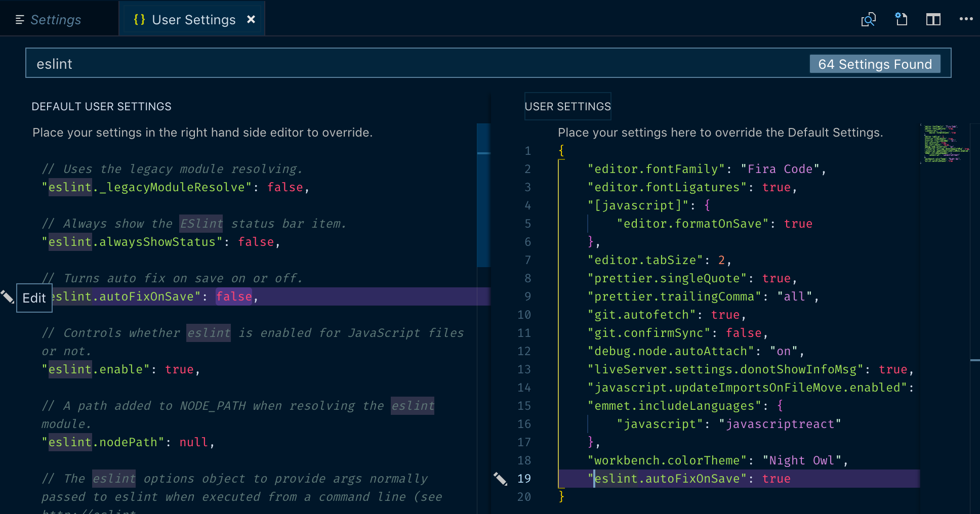Click the "liveServer.settings.donotShowInfoMsg" line
980x514 pixels.
pos(751,369)
